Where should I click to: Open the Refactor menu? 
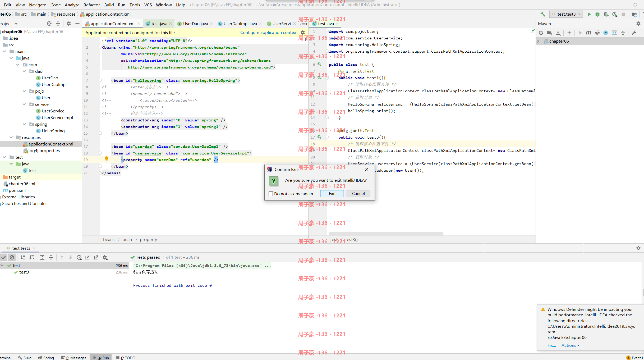coord(91,5)
